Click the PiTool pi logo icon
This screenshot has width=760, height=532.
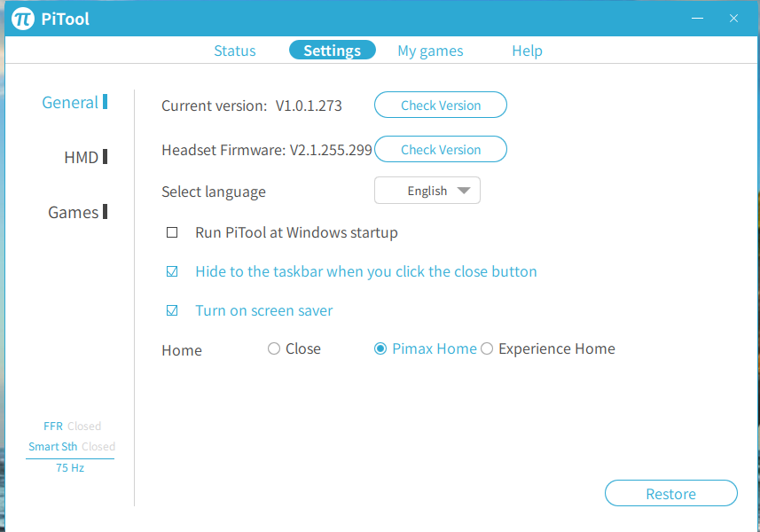click(x=23, y=19)
